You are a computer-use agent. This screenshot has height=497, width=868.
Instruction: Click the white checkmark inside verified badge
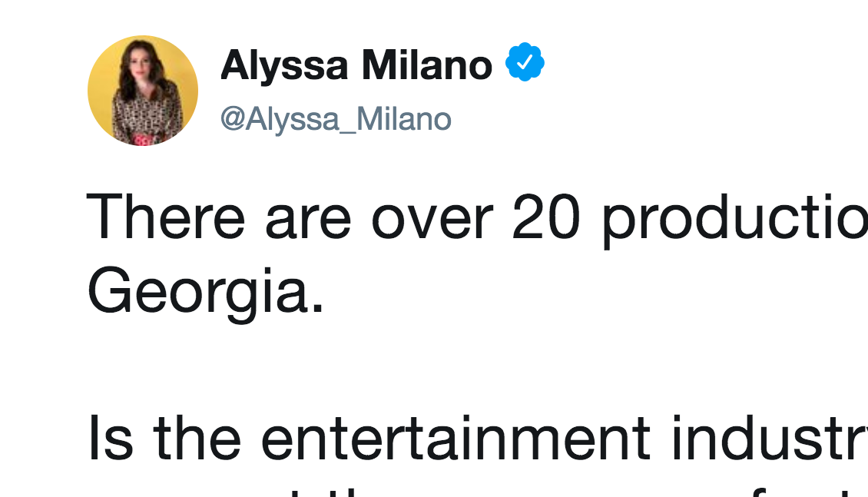click(525, 62)
